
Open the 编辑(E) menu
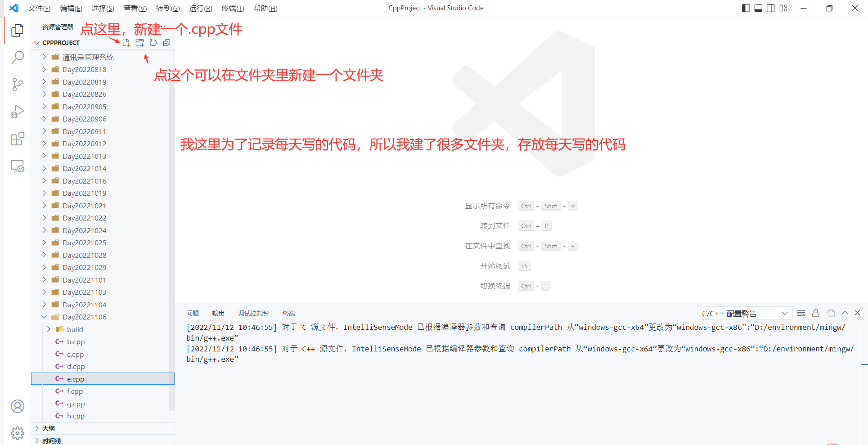pyautogui.click(x=71, y=8)
